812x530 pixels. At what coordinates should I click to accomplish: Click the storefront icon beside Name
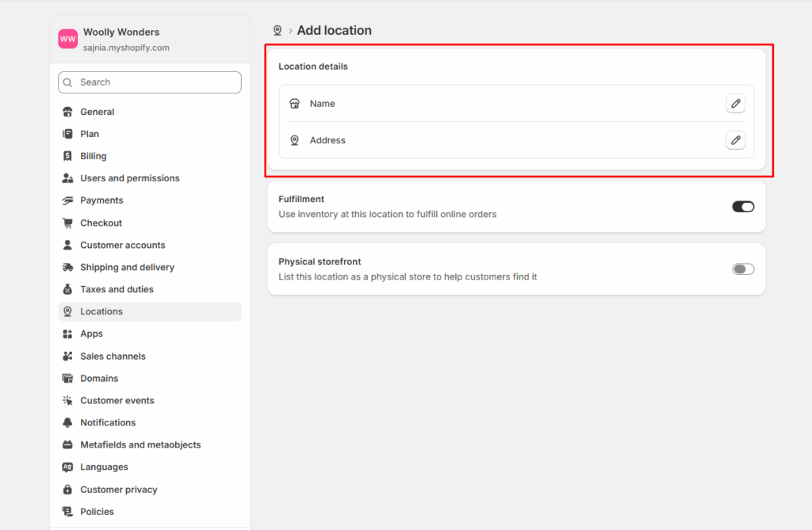tap(294, 104)
